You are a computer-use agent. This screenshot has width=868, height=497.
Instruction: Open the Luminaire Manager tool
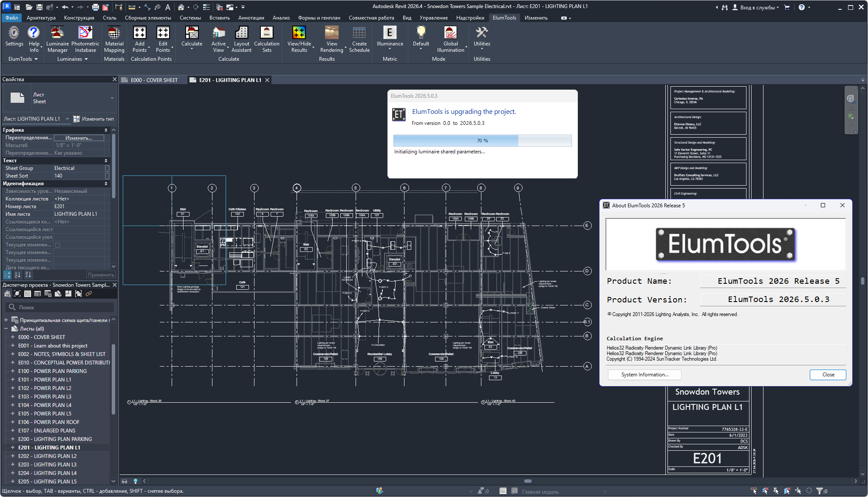pos(57,39)
